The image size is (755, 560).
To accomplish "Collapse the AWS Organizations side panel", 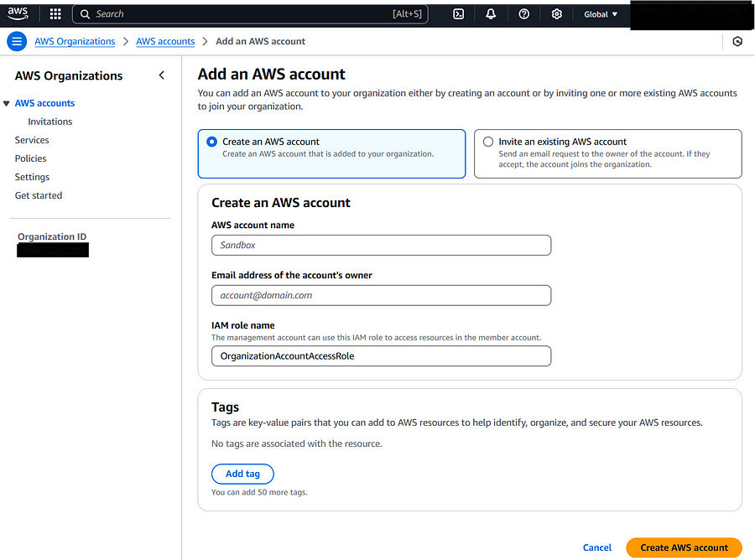I will point(162,75).
